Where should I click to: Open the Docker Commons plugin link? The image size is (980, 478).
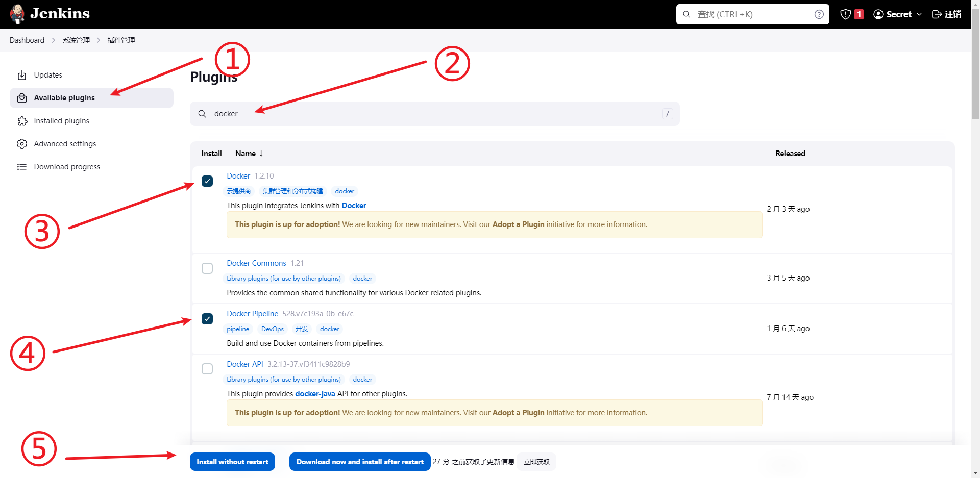256,263
